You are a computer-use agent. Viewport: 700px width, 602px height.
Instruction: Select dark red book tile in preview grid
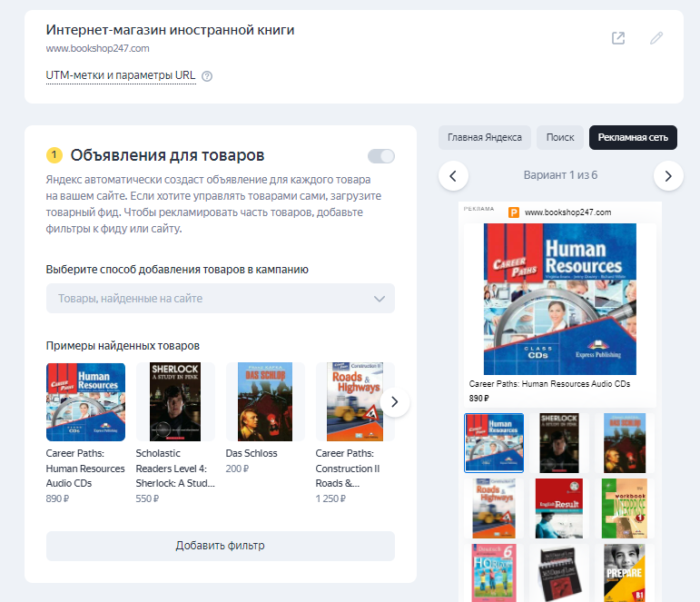[559, 573]
